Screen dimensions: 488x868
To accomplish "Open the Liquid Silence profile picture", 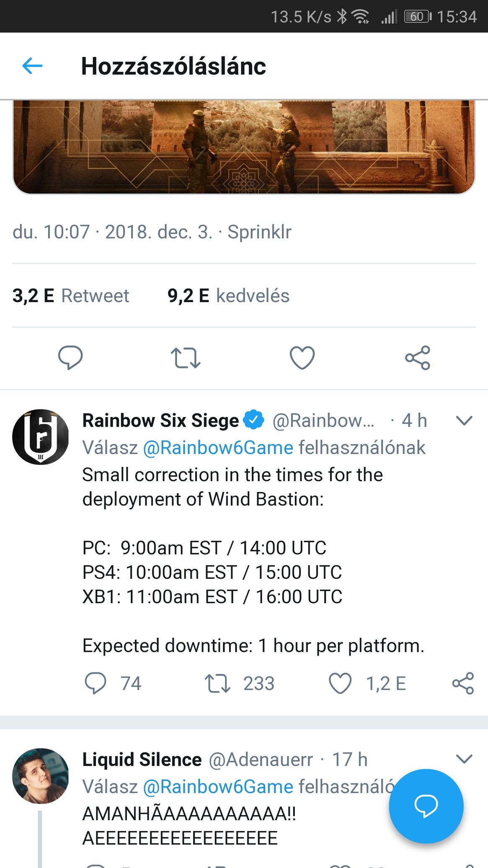I will point(41,776).
